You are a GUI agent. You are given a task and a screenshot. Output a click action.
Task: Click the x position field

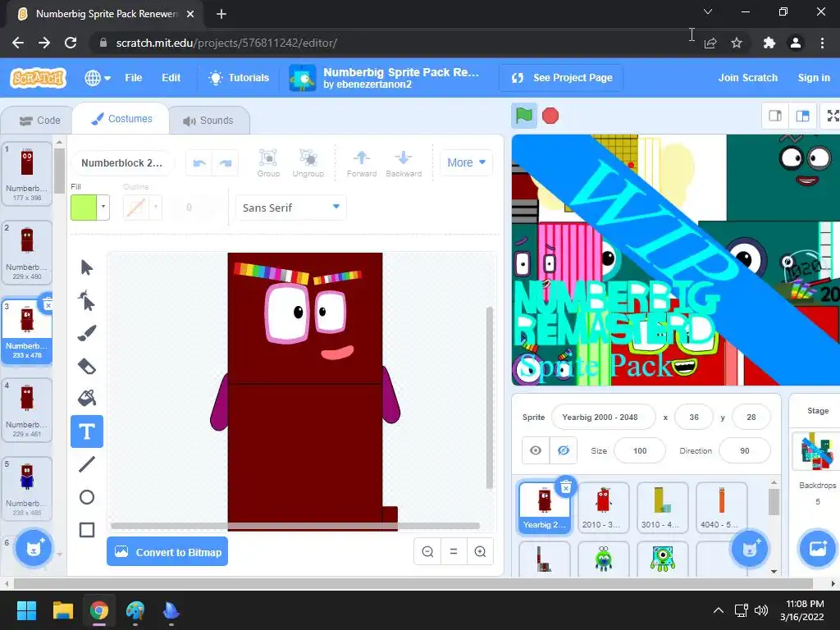pyautogui.click(x=694, y=418)
